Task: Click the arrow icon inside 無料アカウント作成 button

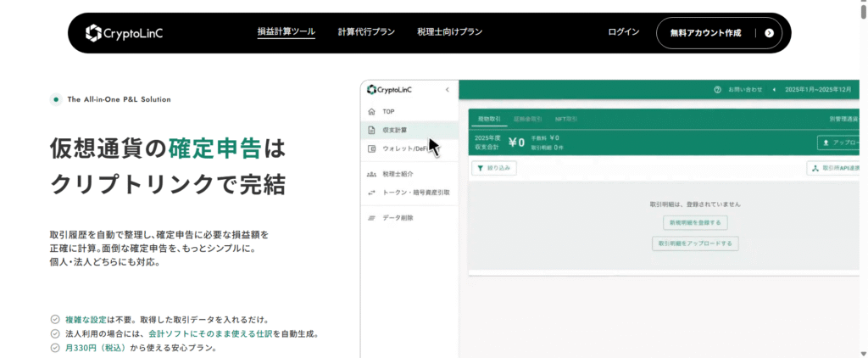Action: pos(769,33)
